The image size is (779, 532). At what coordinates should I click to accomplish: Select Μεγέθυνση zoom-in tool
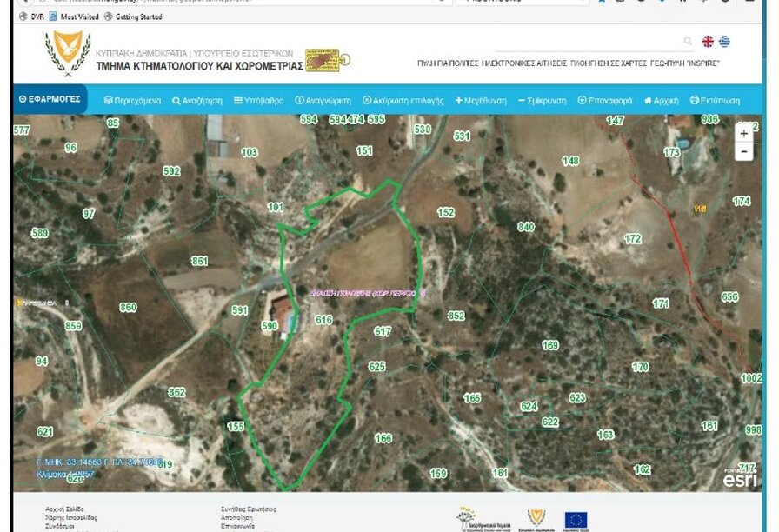coord(481,100)
